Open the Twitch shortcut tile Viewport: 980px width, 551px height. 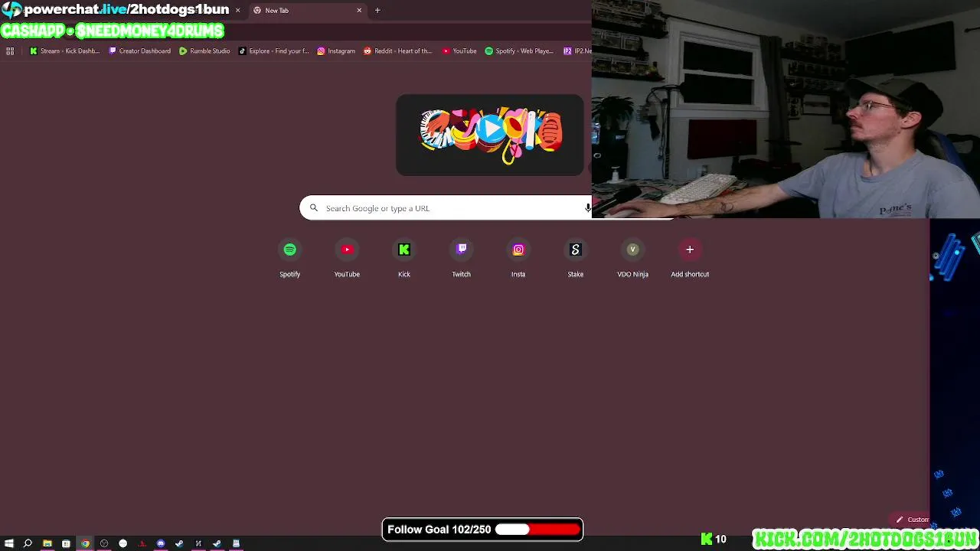point(461,259)
